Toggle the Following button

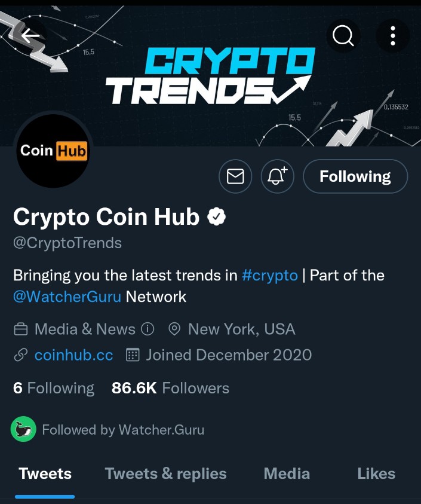pos(355,176)
